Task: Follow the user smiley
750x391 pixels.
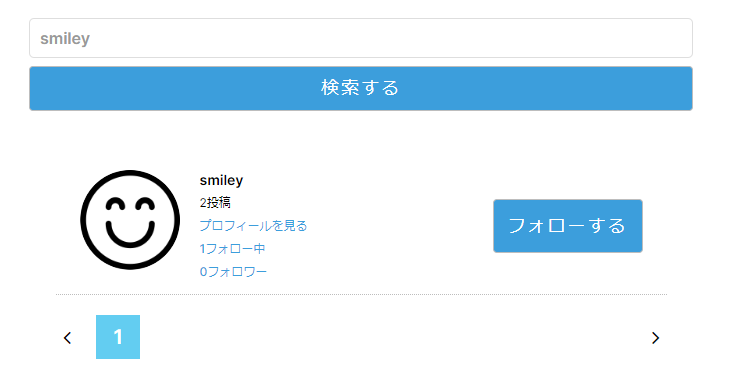Action: 568,226
